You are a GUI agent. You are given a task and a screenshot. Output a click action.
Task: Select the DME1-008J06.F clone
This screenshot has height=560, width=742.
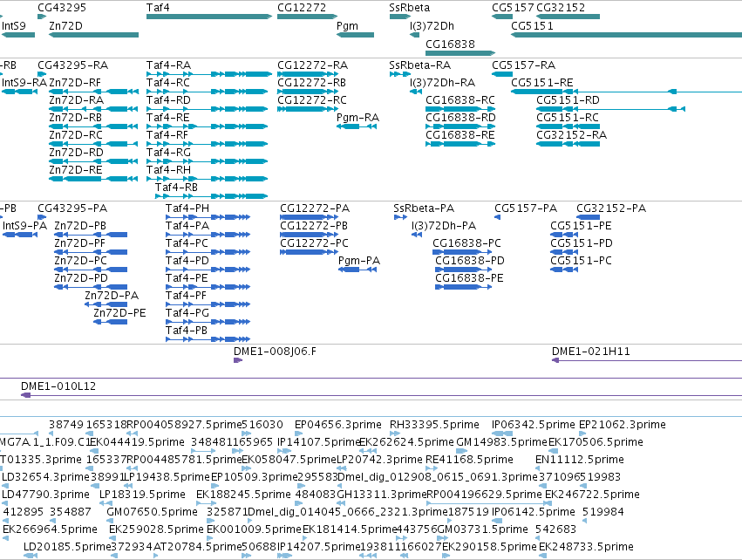click(x=275, y=352)
